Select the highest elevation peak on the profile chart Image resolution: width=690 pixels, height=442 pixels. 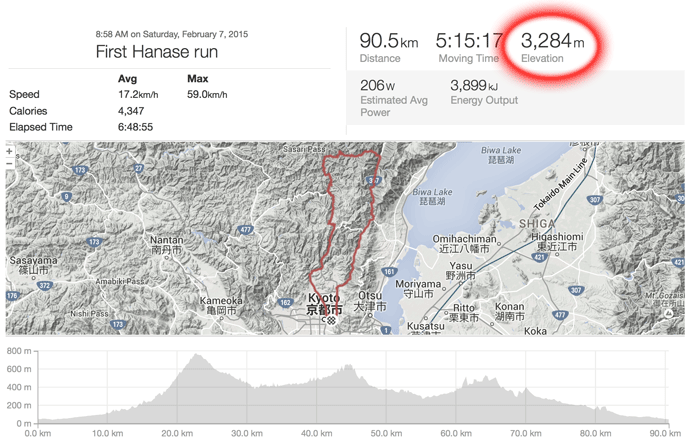click(196, 355)
